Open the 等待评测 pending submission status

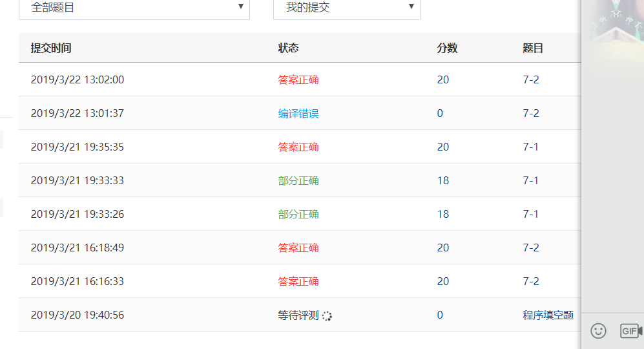(298, 315)
